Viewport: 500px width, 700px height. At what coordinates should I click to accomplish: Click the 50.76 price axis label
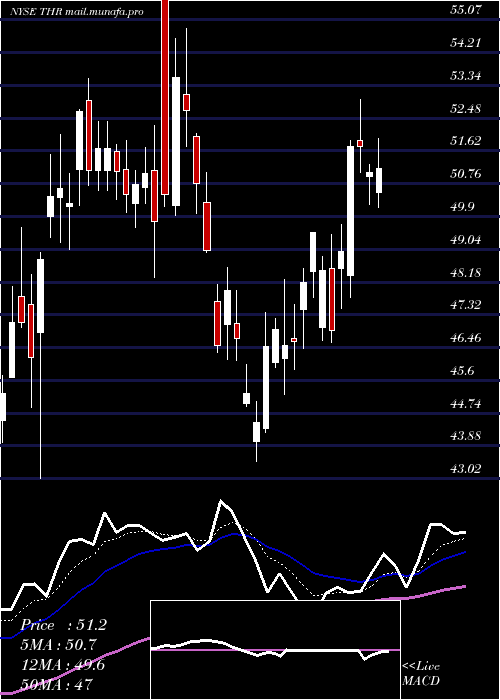click(x=466, y=174)
